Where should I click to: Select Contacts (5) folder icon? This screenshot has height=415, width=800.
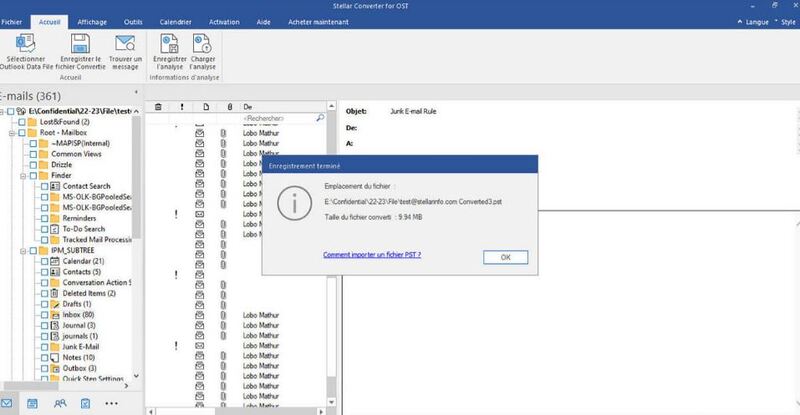pyautogui.click(x=55, y=272)
